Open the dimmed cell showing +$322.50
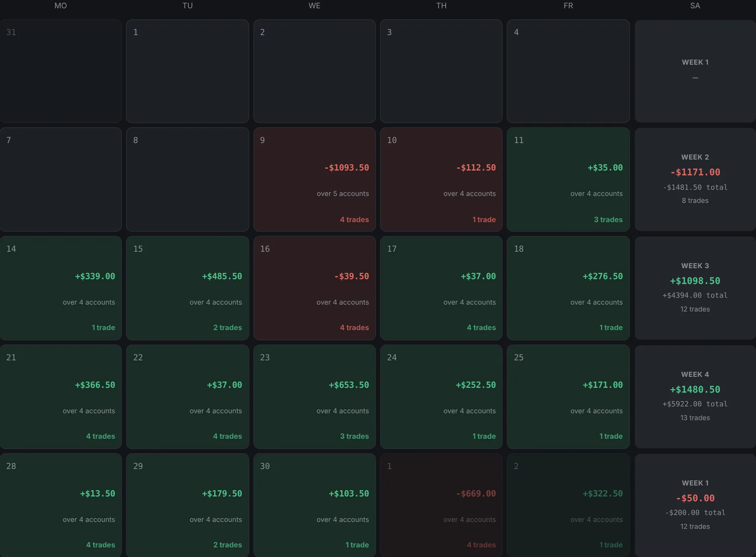The height and width of the screenshot is (557, 756). point(568,505)
